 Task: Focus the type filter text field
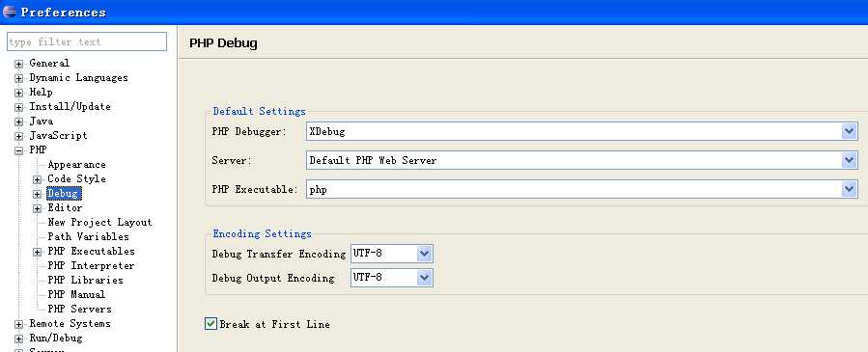click(x=87, y=41)
